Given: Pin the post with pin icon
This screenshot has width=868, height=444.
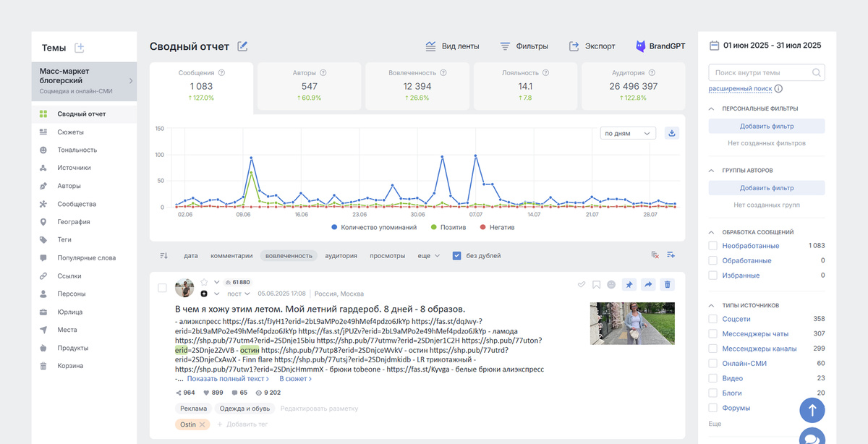Looking at the screenshot, I should tap(629, 285).
